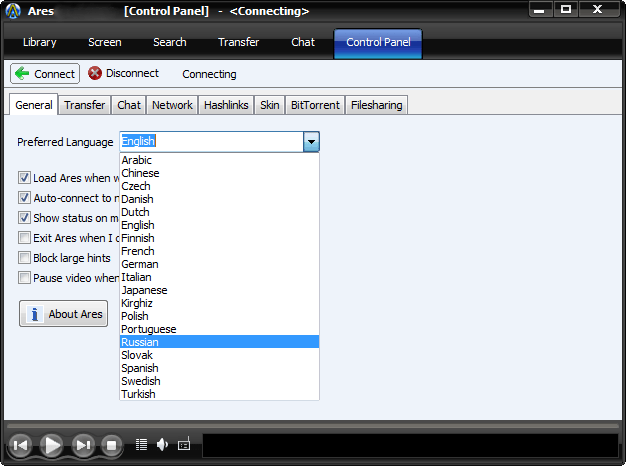Switch to BitTorrent settings tab
This screenshot has height=466, width=626.
tap(315, 105)
